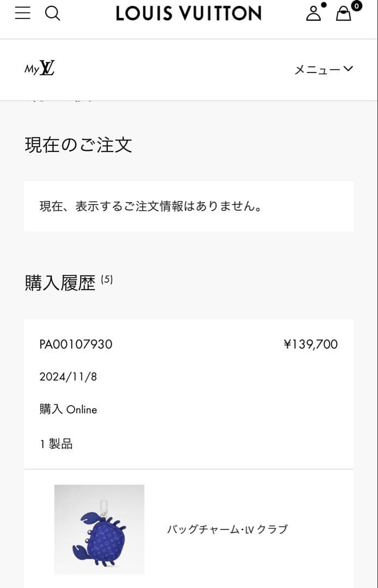Click the chevron next to メニュー
Viewport: 378px width, 588px height.
(x=347, y=69)
